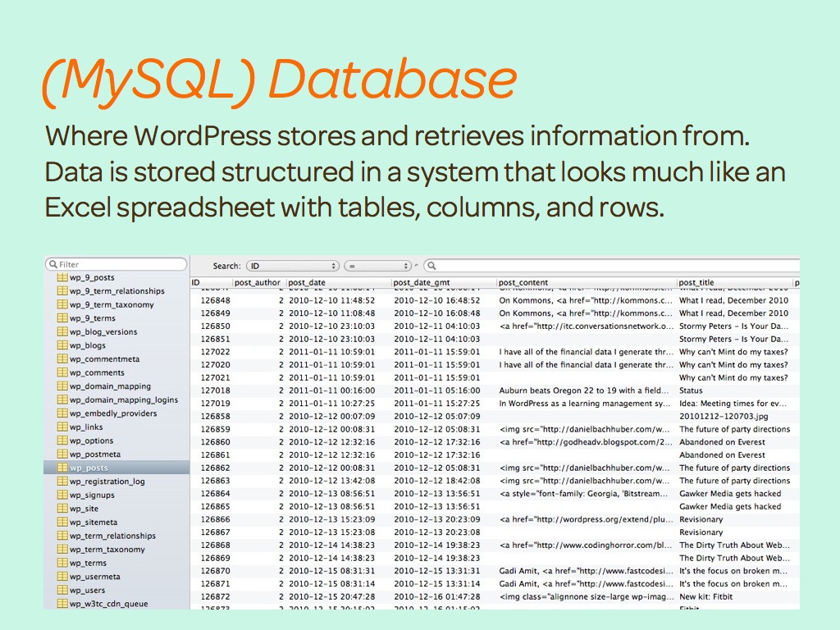Viewport: 840px width, 630px height.
Task: Click the itc.conversationsnetwork content cell
Action: (586, 326)
